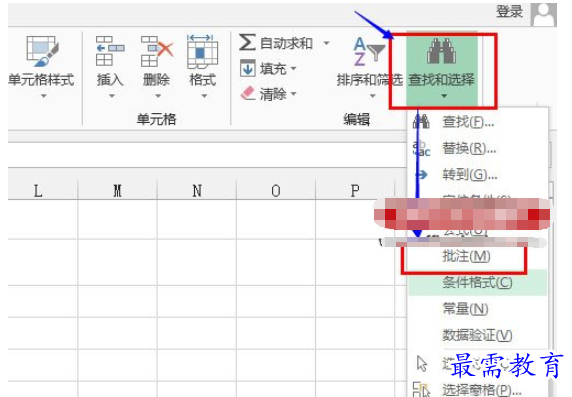The height and width of the screenshot is (397, 572).
Task: Click the Sort & Filter (排序和筛选) icon
Action: (369, 51)
